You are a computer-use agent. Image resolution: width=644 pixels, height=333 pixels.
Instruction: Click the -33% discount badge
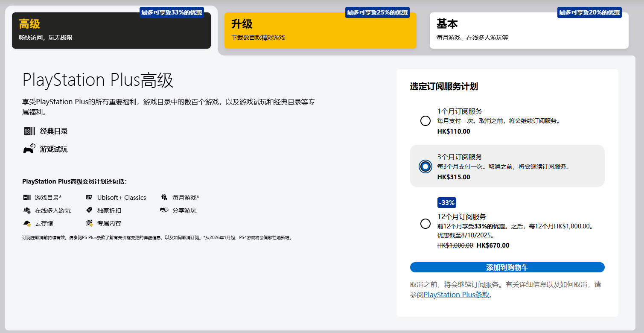point(447,202)
